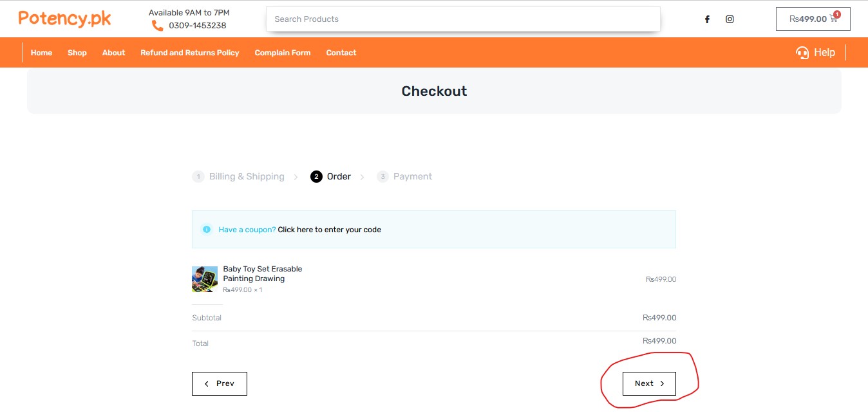Open Refund and Returns Policy page
The image size is (868, 413).
coord(190,53)
